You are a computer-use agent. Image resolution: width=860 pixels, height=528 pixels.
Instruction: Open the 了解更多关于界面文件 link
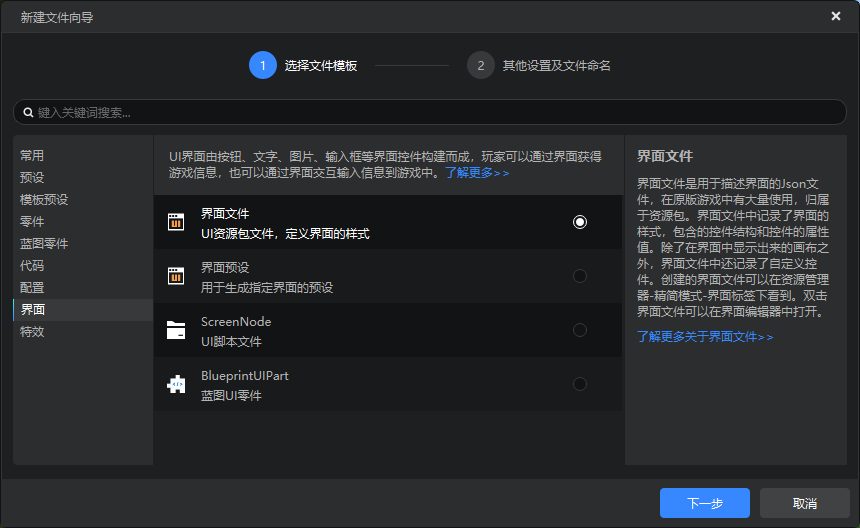coord(705,337)
